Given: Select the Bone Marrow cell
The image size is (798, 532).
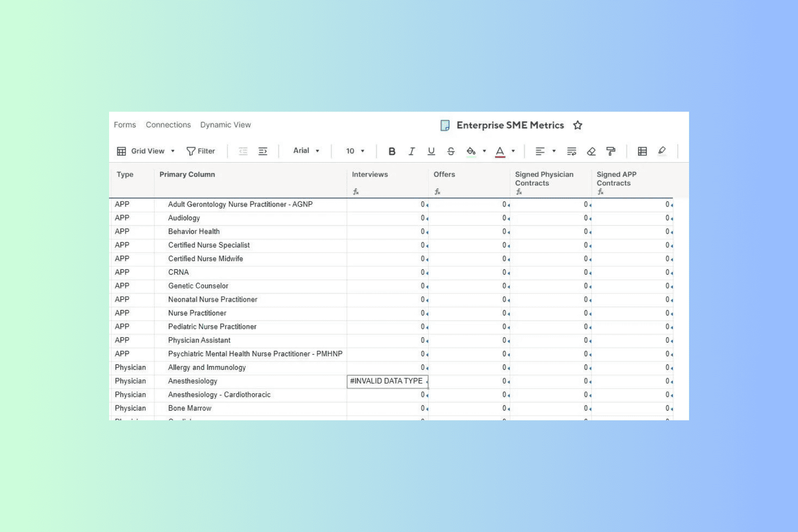Looking at the screenshot, I should click(x=250, y=408).
